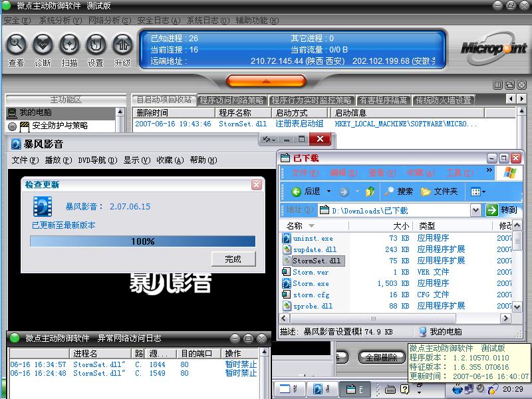Sort log by 目的端口 column header

coord(199,354)
